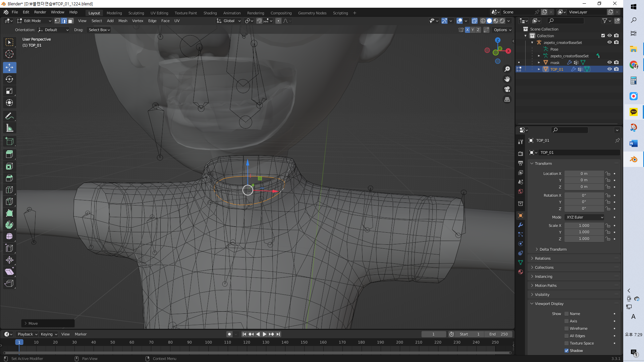Switch to the UV Editing workspace tab

click(159, 13)
